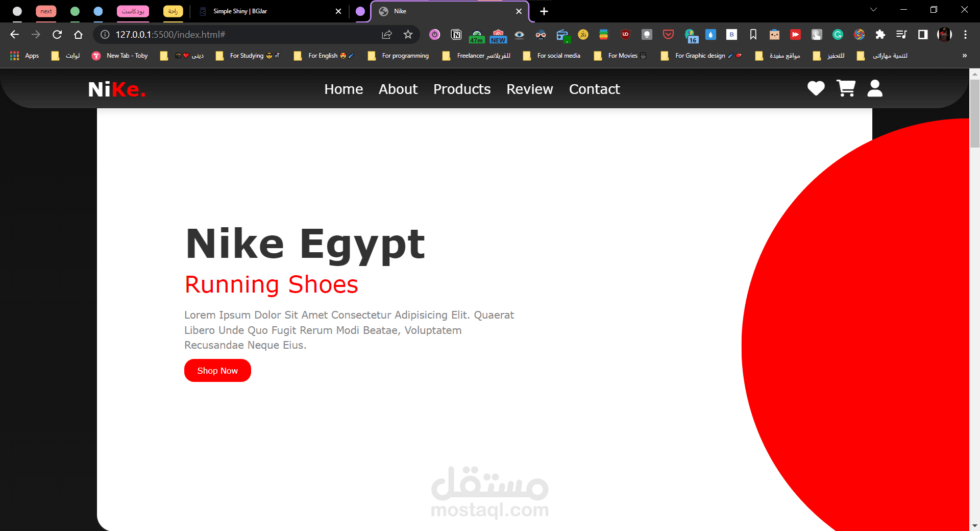Screen dimensions: 980x531
Task: Click the scrollbar up arrow
Action: point(974,74)
